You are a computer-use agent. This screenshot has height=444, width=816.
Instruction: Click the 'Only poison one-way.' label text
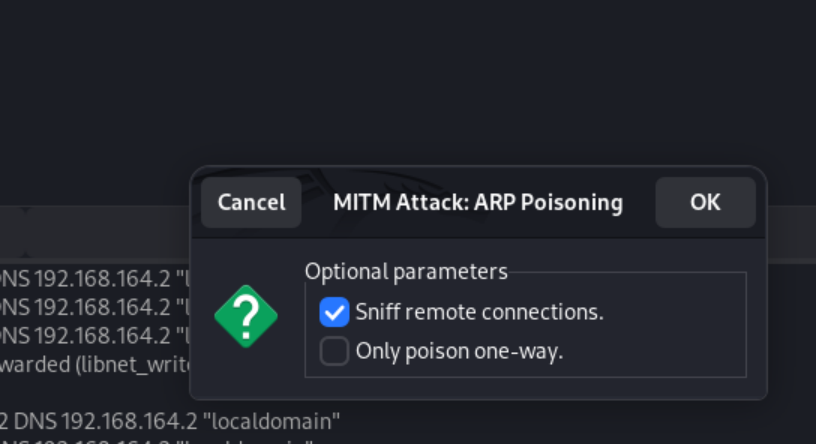click(x=459, y=351)
